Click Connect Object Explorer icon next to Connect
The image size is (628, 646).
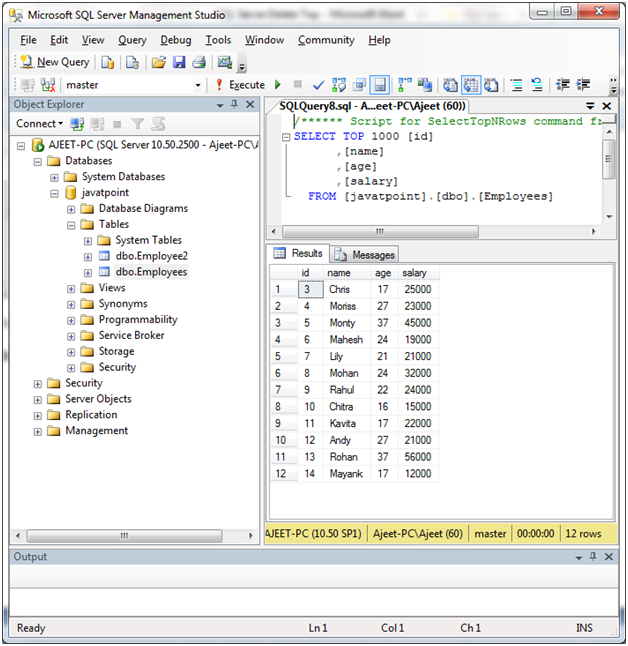[x=77, y=124]
